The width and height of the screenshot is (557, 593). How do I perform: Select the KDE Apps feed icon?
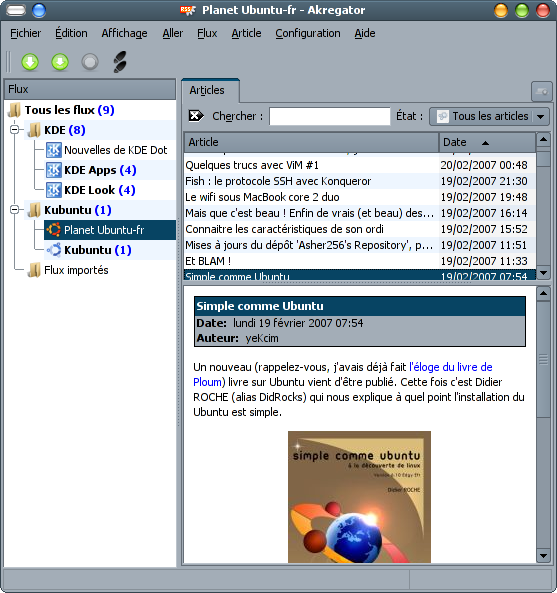tap(54, 170)
